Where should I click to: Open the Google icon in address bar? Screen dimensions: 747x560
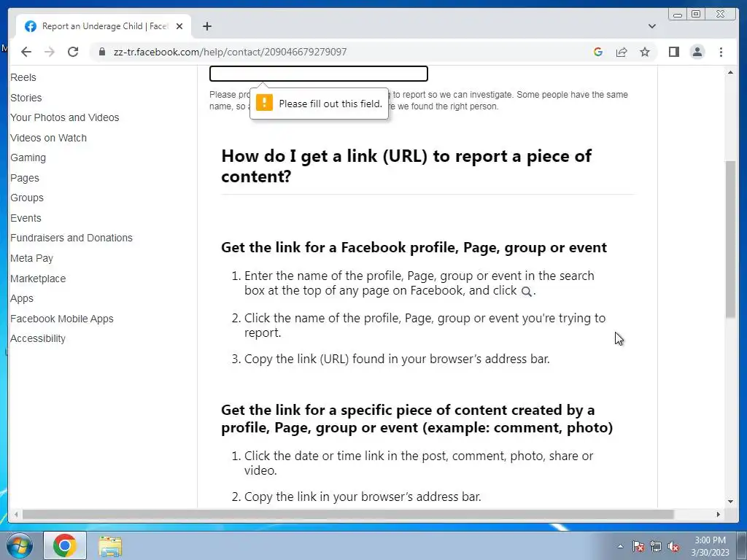pos(598,52)
